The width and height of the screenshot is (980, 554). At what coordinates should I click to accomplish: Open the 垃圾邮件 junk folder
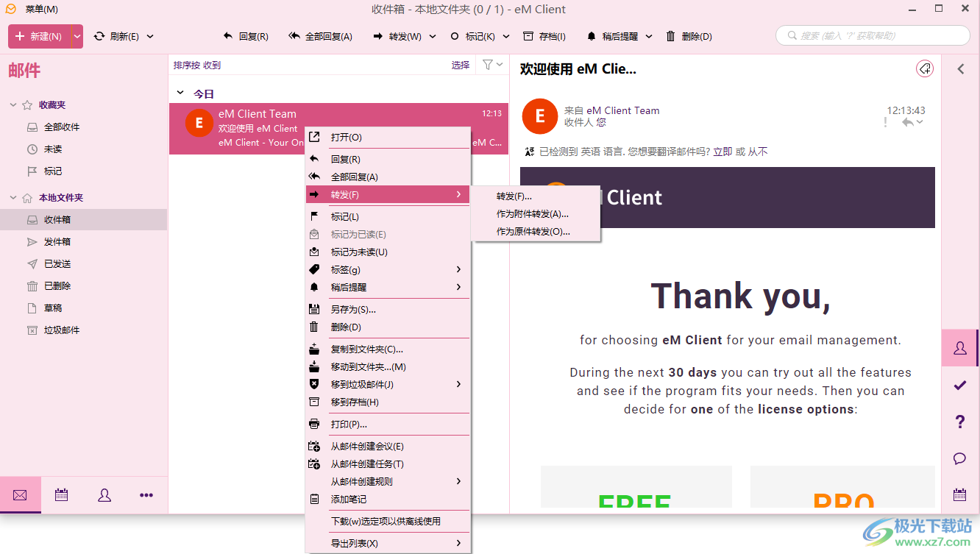[x=62, y=330]
